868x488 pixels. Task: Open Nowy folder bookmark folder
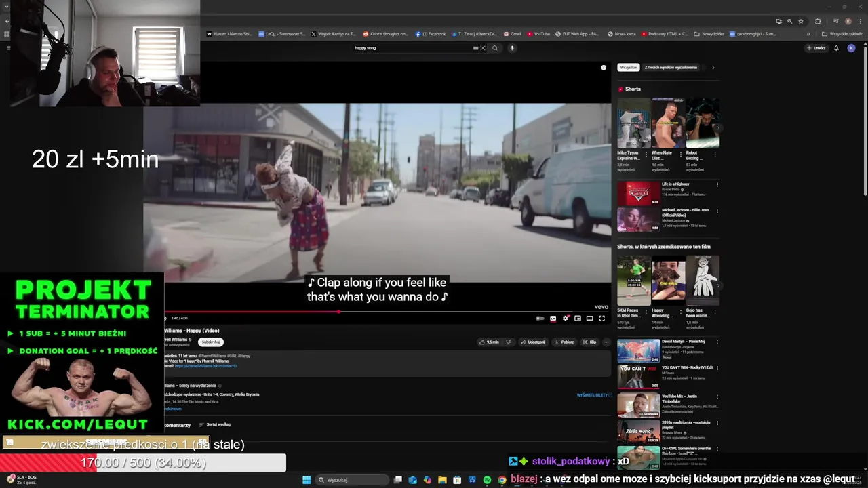coord(709,33)
